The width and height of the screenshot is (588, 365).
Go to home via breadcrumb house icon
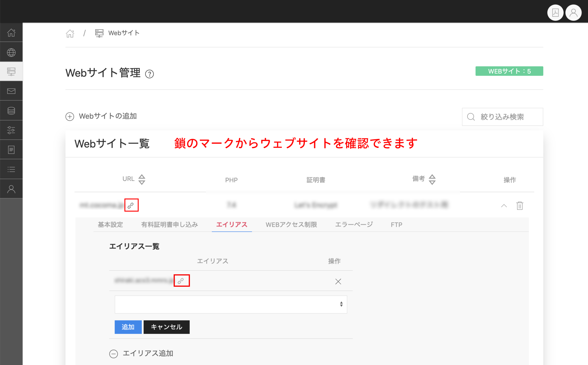(70, 33)
